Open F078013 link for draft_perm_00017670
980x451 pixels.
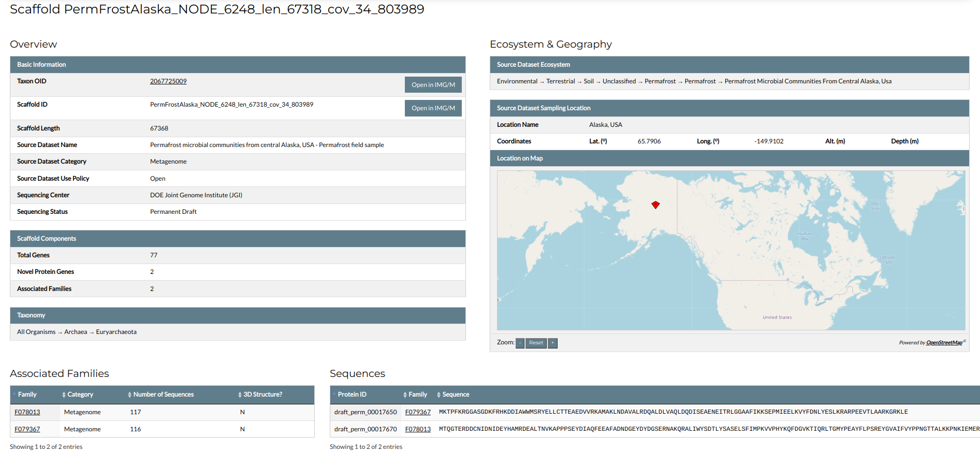pyautogui.click(x=418, y=429)
